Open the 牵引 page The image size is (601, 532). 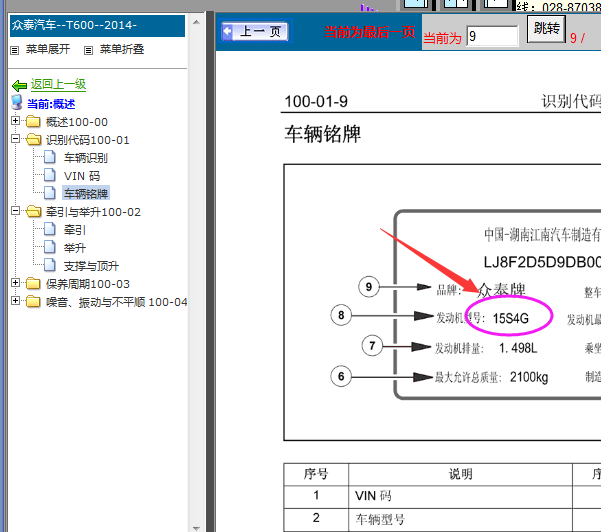[x=75, y=230]
